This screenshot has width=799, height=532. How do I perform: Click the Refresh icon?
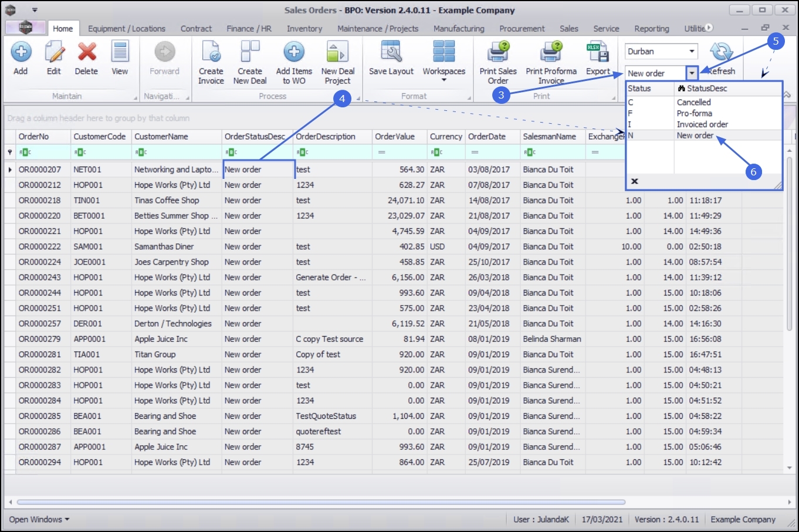[722, 52]
